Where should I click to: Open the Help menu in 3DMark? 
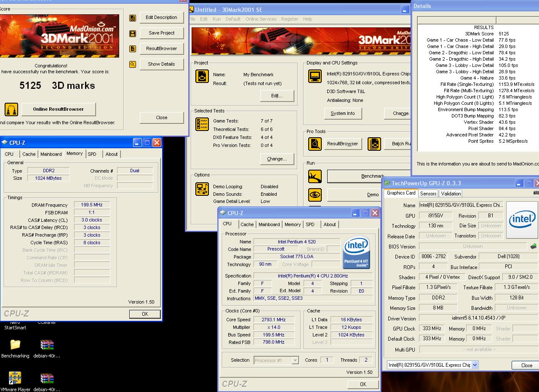click(x=308, y=19)
